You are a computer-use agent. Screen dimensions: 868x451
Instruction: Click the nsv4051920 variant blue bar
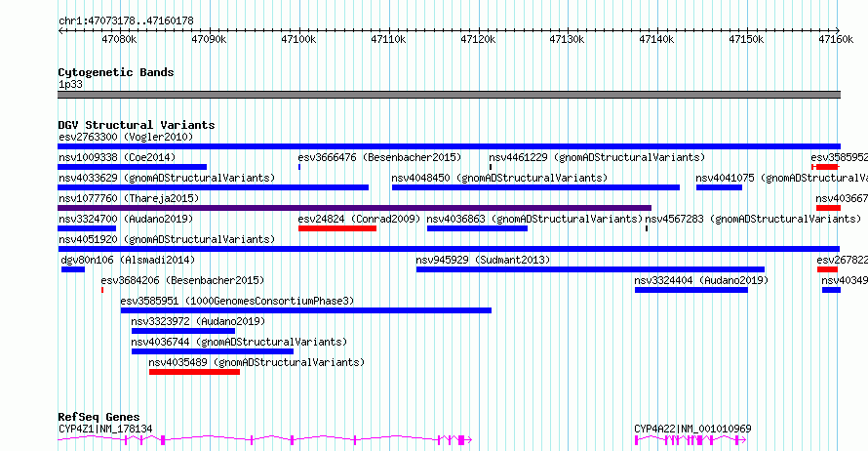[x=449, y=249]
